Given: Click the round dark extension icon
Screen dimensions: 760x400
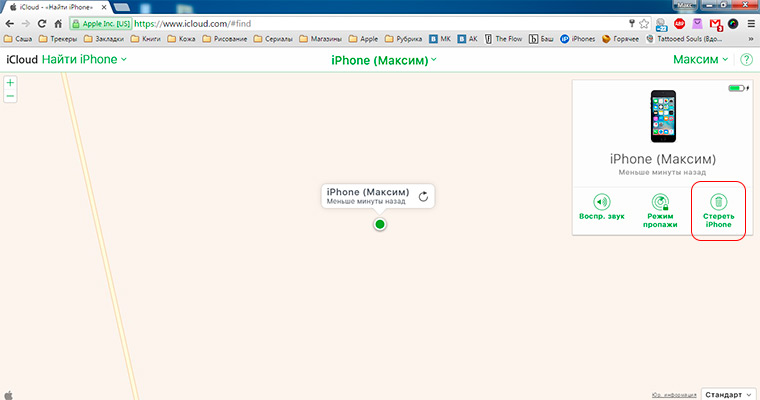Looking at the screenshot, I should 733,23.
